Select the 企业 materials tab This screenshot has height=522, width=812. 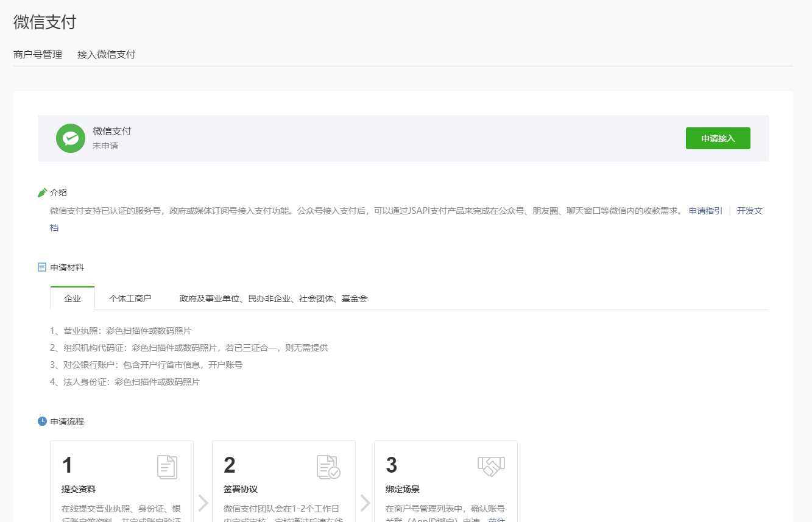[72, 298]
